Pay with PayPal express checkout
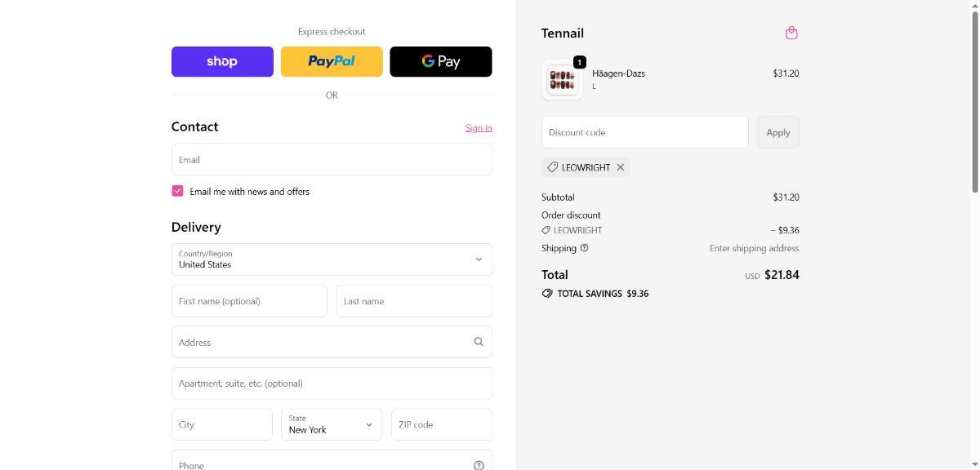This screenshot has height=470, width=980. tap(332, 61)
